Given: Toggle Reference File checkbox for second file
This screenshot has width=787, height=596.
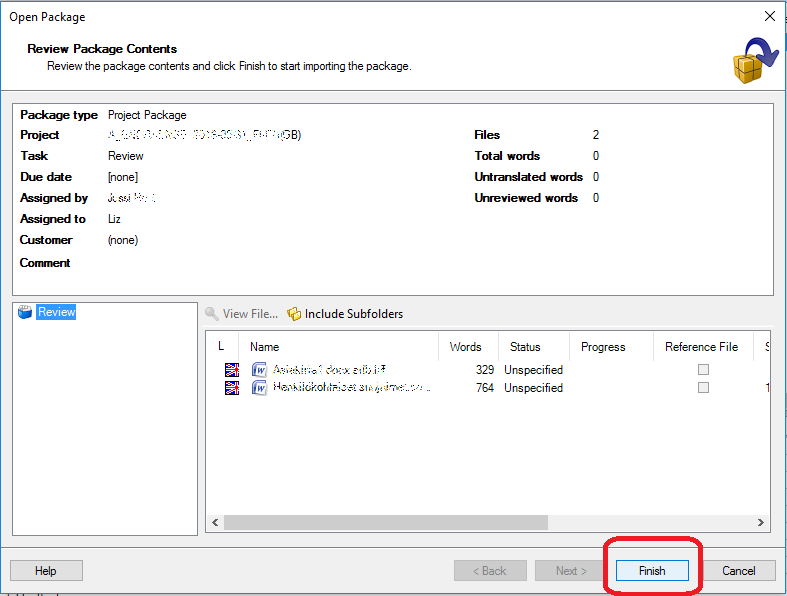Looking at the screenshot, I should click(703, 387).
